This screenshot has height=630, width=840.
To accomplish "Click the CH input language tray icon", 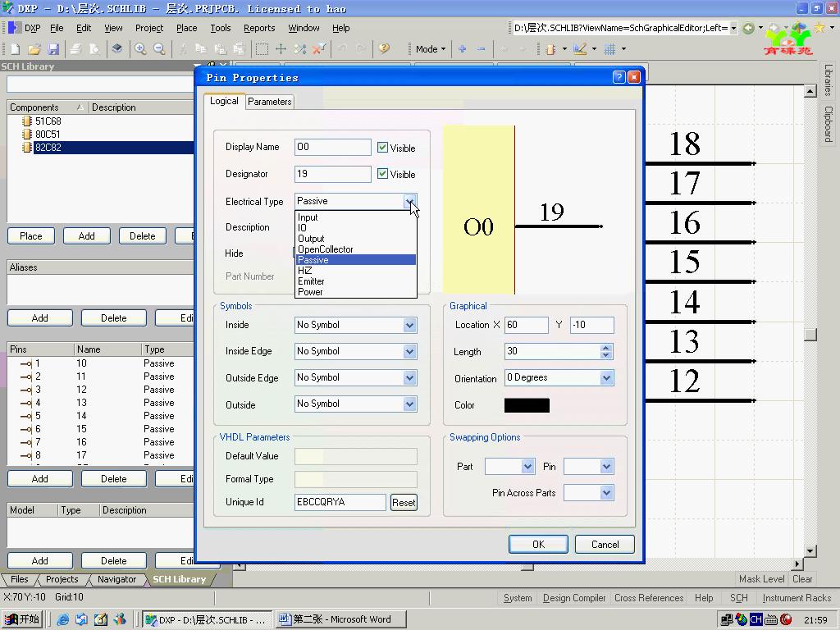I will pyautogui.click(x=756, y=619).
